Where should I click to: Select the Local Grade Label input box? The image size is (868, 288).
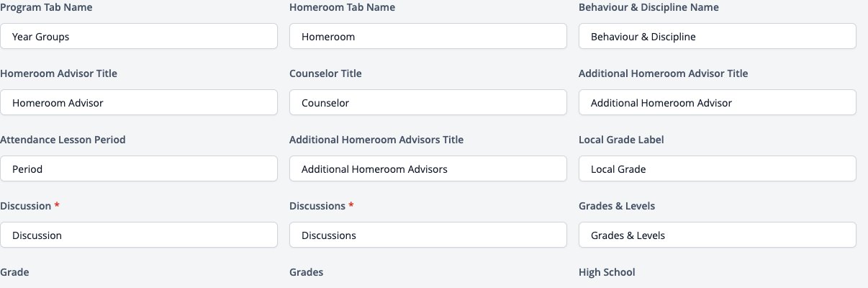[718, 169]
